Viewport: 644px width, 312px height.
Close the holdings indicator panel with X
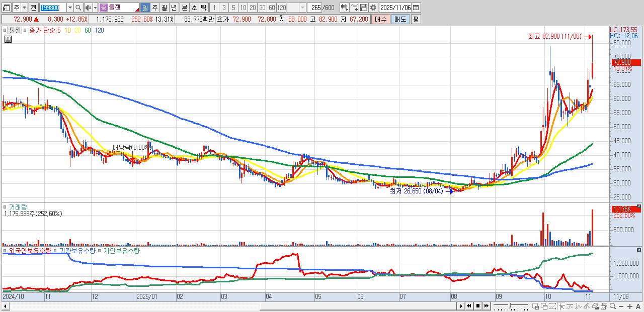(639, 250)
